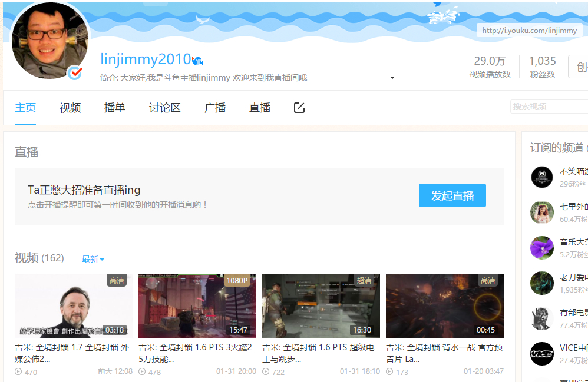The height and width of the screenshot is (382, 588).
Task: Click the 01-31 18:10 upload date
Action: point(360,371)
